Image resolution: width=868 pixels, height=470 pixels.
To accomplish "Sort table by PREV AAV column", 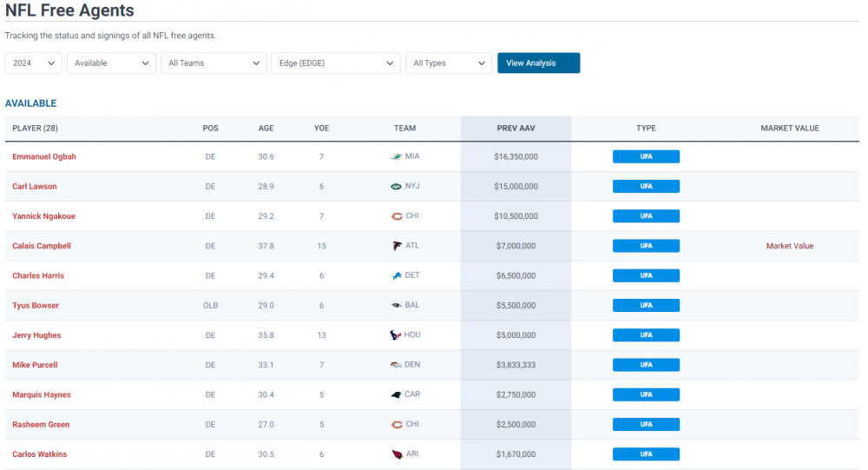I will (516, 129).
